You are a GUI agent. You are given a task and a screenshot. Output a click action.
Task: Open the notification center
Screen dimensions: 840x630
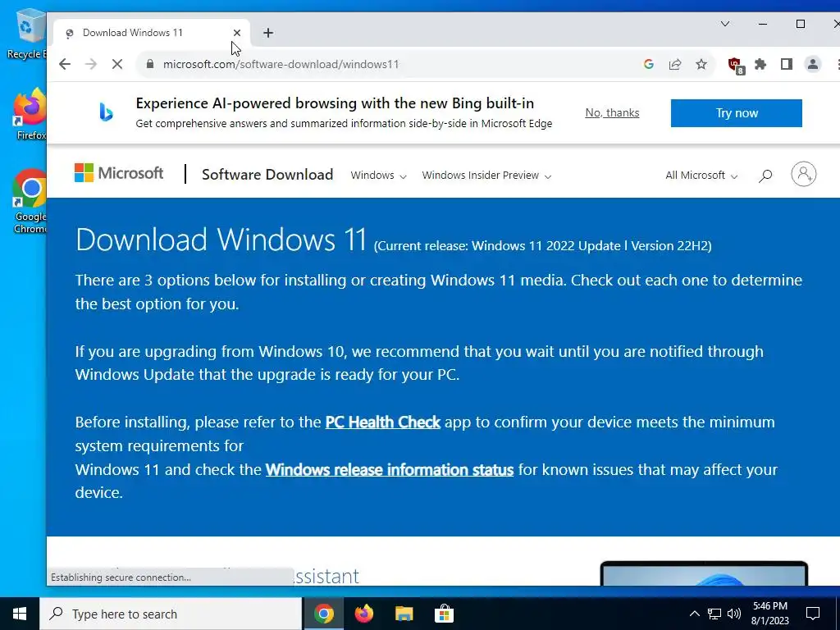813,614
